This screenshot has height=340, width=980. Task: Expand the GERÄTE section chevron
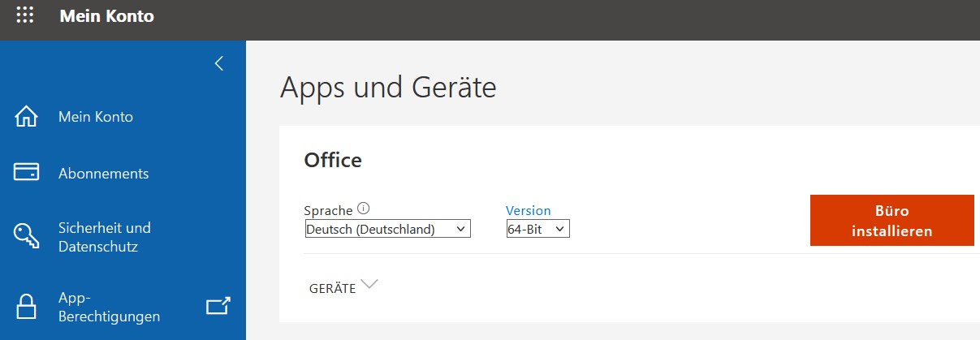[369, 284]
